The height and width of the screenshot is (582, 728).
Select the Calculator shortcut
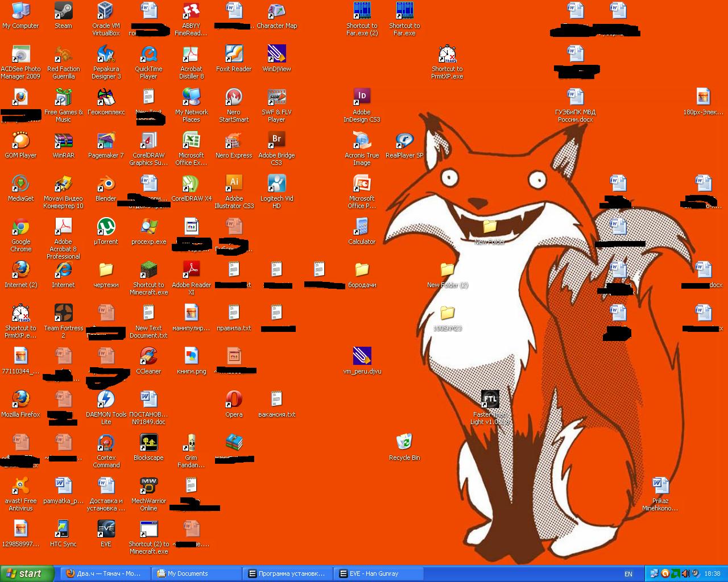tap(362, 232)
